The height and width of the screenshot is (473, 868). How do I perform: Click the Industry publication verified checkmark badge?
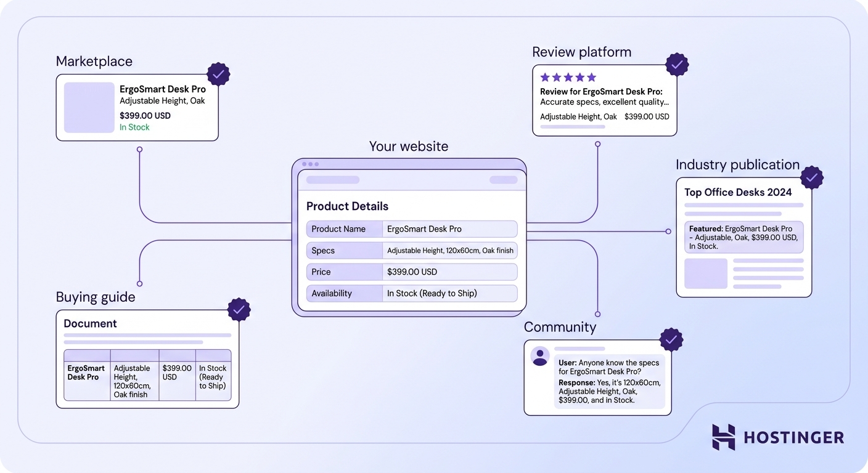812,177
